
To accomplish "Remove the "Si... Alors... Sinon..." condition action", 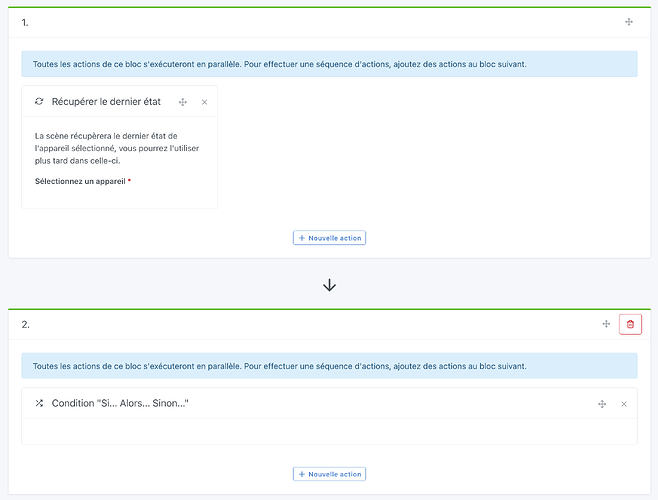I will tap(624, 404).
